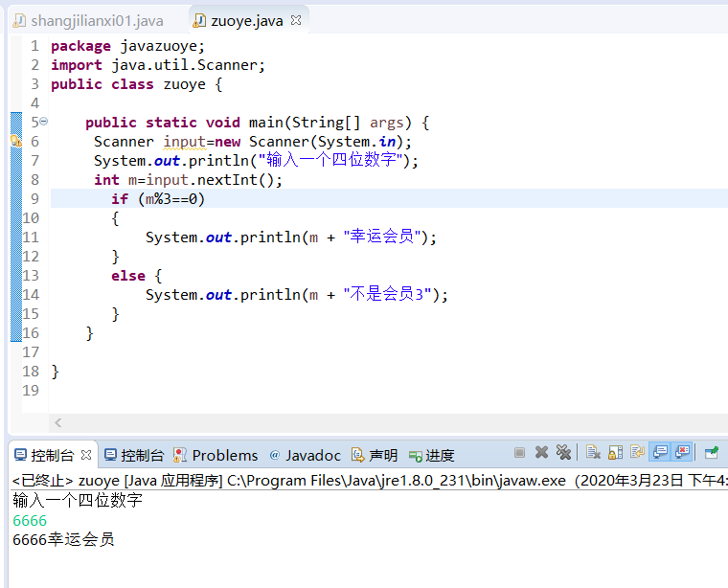Toggle show console on standard output
This screenshot has width=728, height=588.
(x=660, y=452)
